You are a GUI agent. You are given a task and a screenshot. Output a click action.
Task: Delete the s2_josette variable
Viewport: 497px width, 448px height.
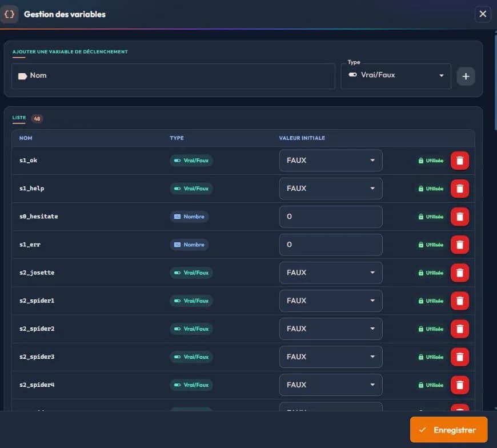click(460, 273)
